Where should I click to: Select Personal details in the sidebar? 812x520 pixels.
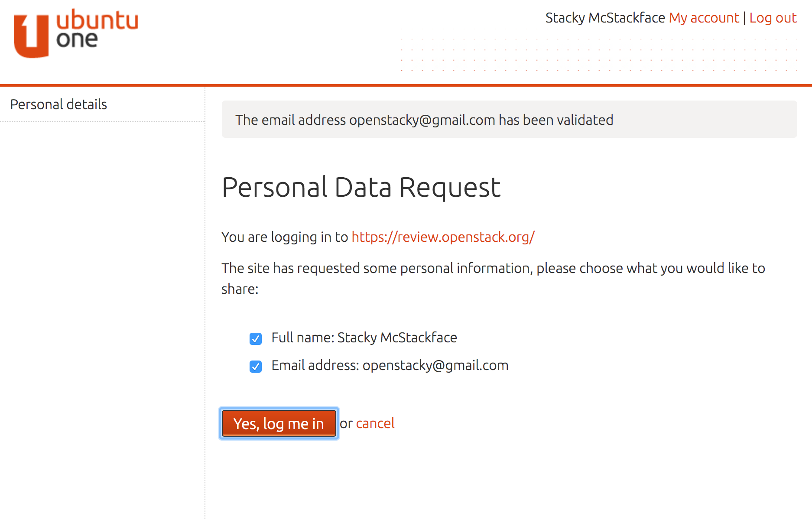pos(58,104)
